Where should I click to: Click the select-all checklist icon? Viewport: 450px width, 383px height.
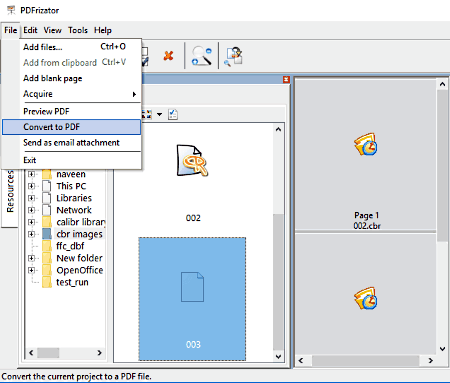coord(173,114)
